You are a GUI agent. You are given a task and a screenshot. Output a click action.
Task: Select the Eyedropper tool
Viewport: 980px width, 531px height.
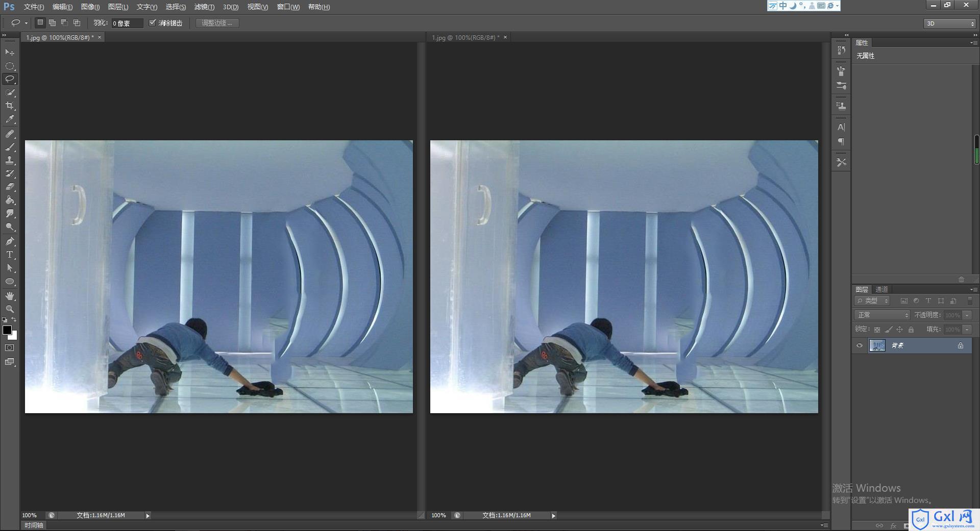coord(10,119)
